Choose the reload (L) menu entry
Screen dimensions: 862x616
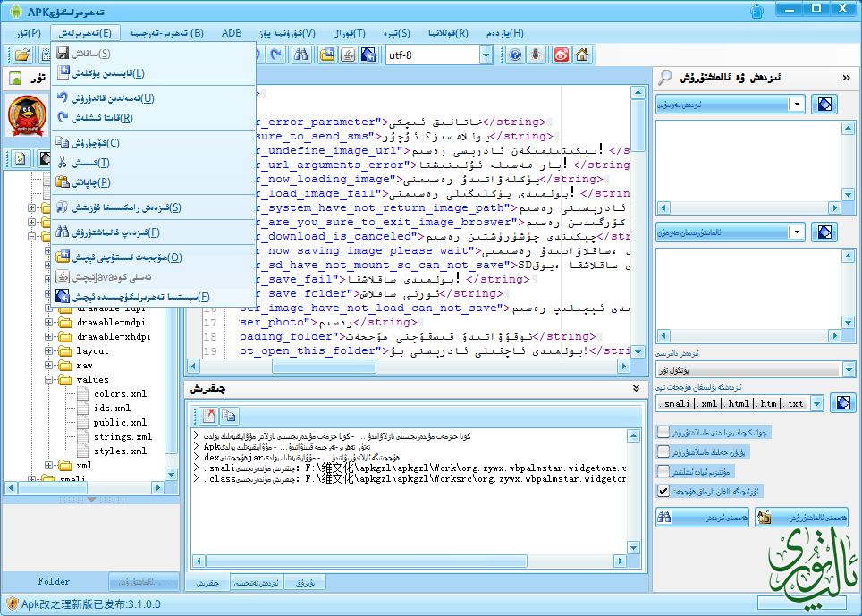[x=154, y=73]
